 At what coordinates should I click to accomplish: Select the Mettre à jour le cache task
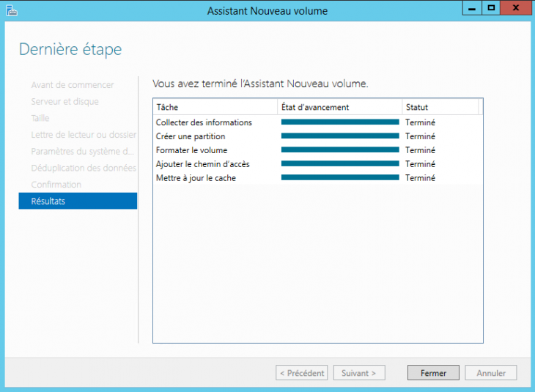tap(196, 178)
